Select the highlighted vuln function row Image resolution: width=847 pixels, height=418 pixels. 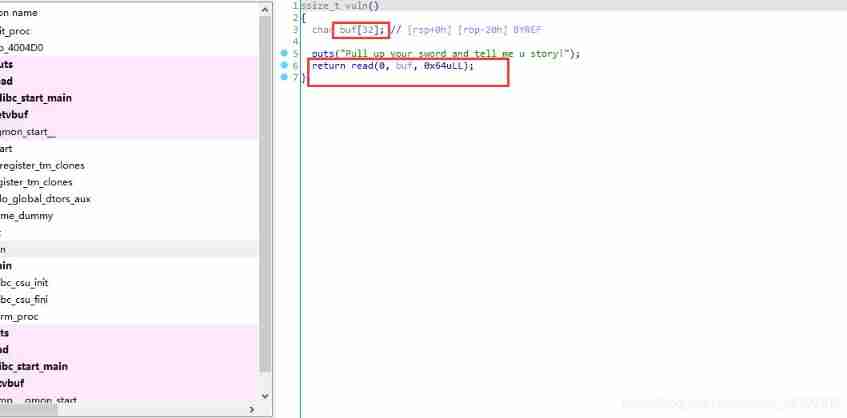coord(129,249)
